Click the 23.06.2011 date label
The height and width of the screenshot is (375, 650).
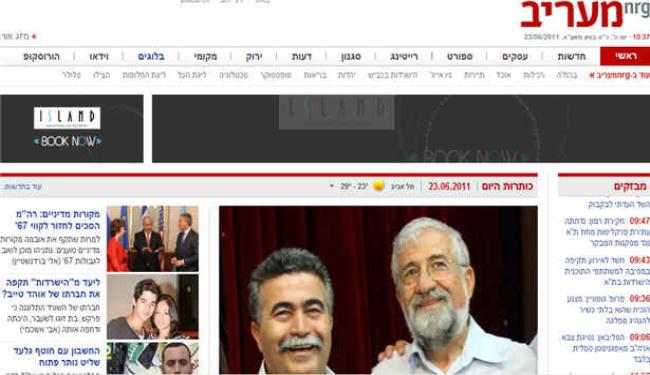coord(449,186)
